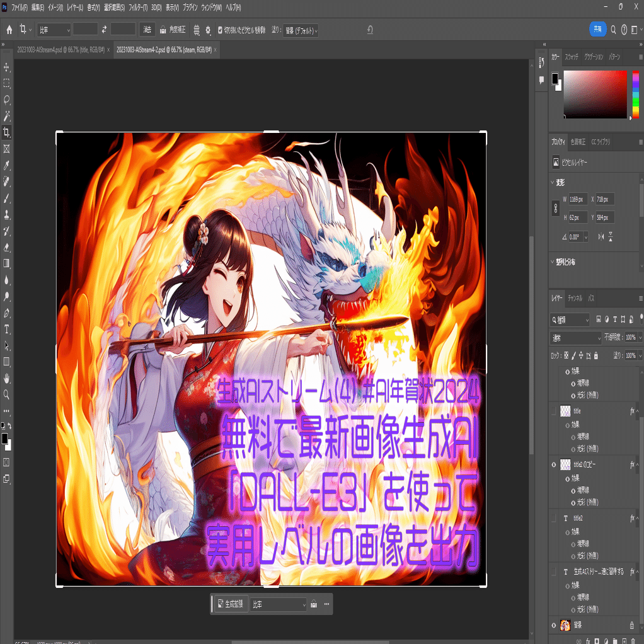The height and width of the screenshot is (644, 644).
Task: Select the Magic Wand tool
Action: tap(6, 116)
